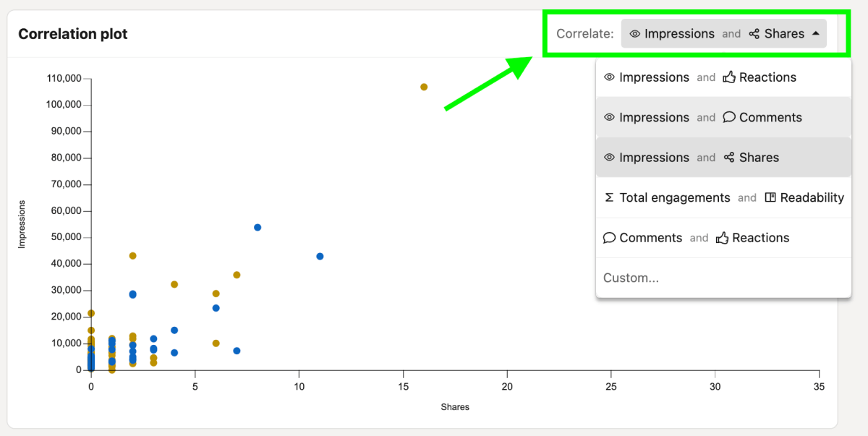Click the Correlate selector combo box
The image size is (868, 436).
point(723,33)
